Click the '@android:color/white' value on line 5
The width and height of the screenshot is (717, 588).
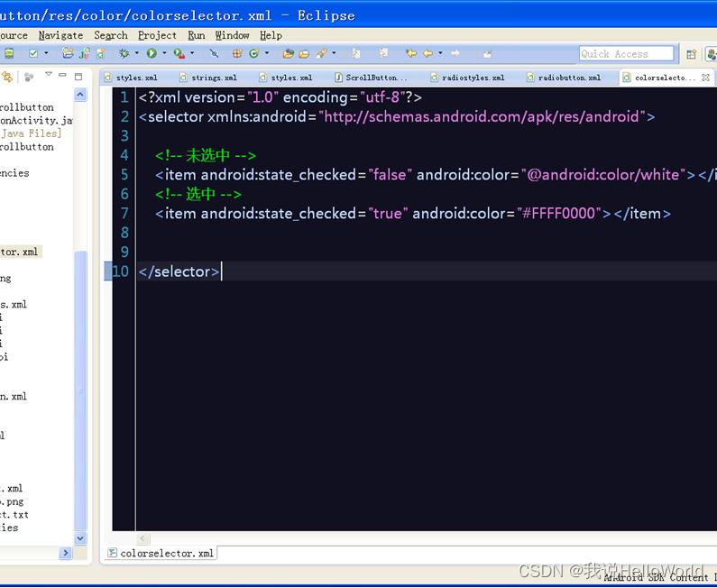tap(603, 175)
